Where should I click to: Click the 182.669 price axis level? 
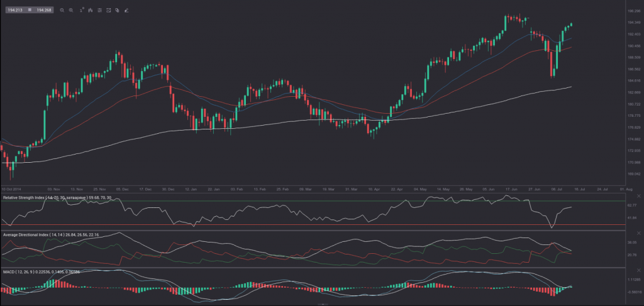click(x=633, y=92)
